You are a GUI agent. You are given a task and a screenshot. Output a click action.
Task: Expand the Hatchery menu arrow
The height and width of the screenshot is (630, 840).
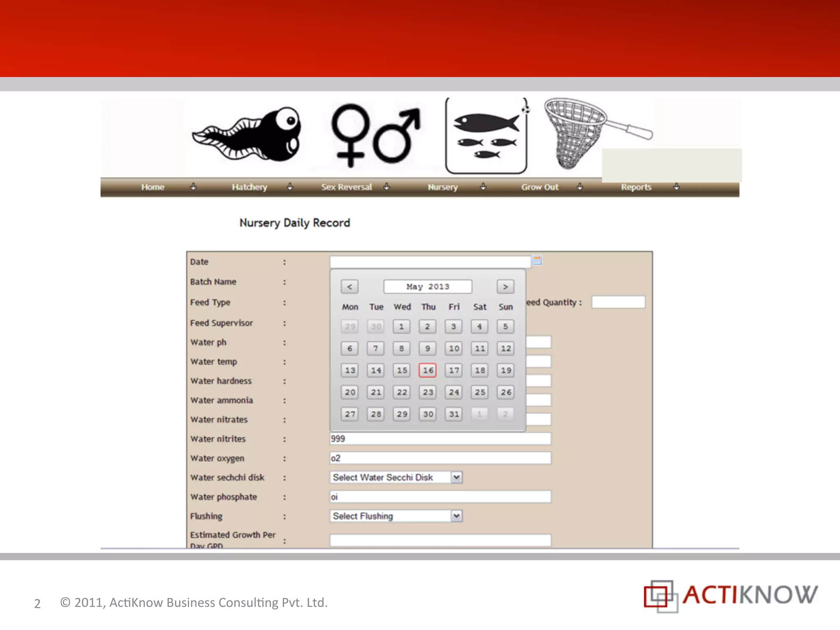tap(290, 187)
